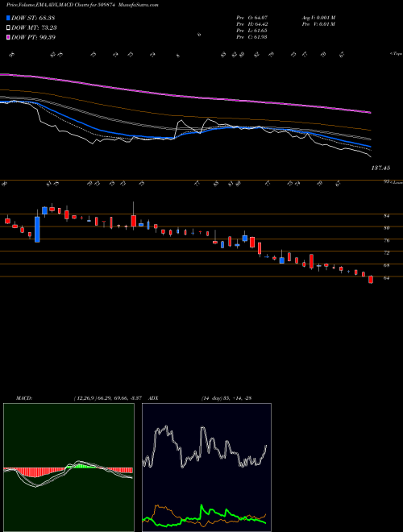This screenshot has height=532, width=403.
Task: Click the 72 price axis label
Action: pyautogui.click(x=386, y=253)
